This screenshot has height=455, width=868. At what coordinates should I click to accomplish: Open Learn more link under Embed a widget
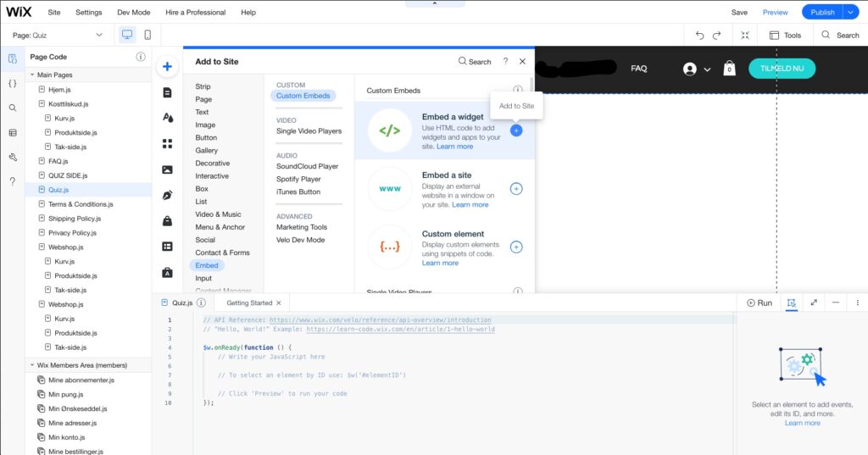tap(454, 146)
